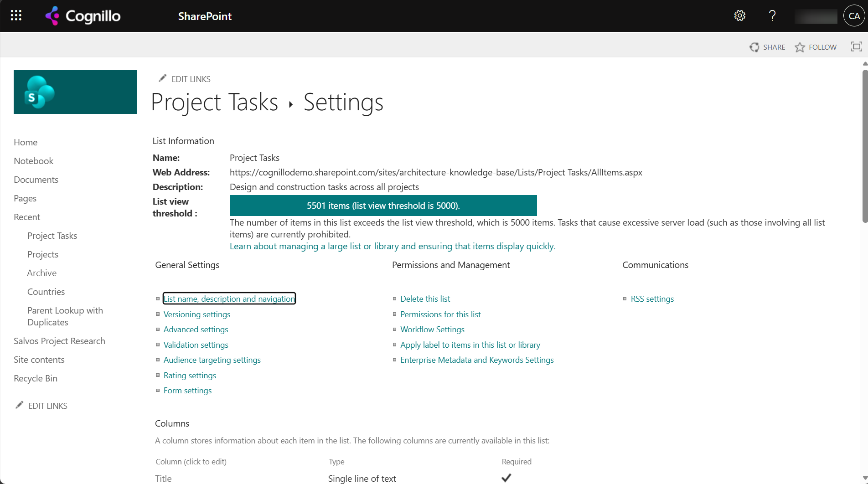Open Documents from the sidebar
The image size is (868, 484).
pyautogui.click(x=36, y=180)
